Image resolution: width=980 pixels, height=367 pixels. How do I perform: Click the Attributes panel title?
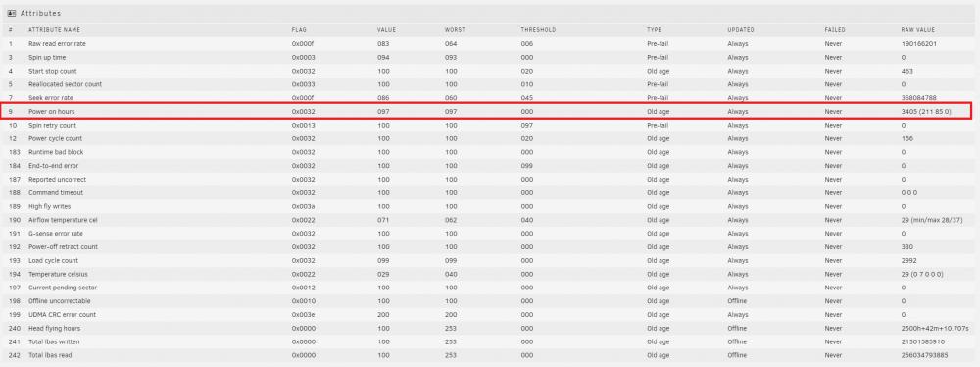click(x=40, y=13)
